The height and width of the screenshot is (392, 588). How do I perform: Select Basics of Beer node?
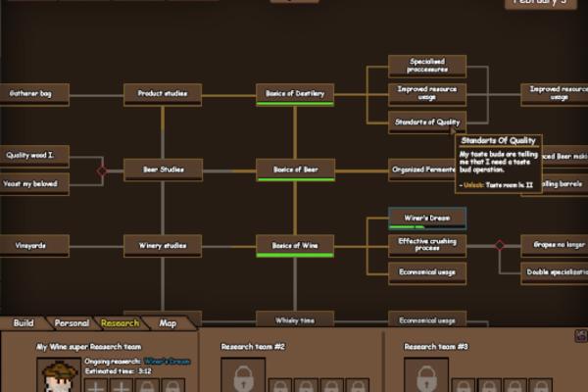point(295,170)
